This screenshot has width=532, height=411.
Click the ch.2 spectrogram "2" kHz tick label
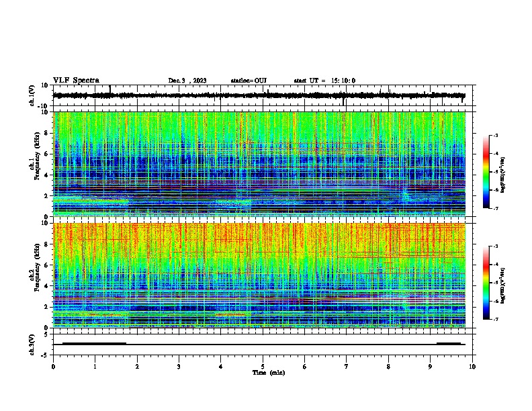46,307
